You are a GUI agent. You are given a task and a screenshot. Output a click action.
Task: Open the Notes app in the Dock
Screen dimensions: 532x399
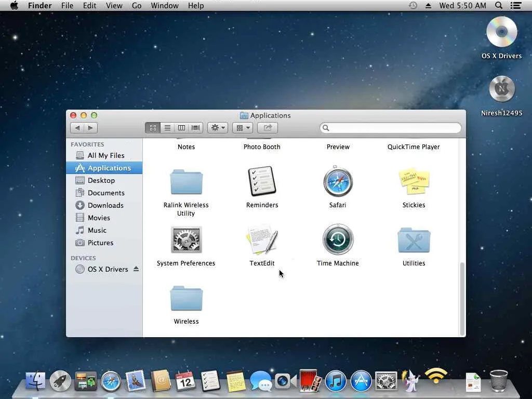point(236,381)
